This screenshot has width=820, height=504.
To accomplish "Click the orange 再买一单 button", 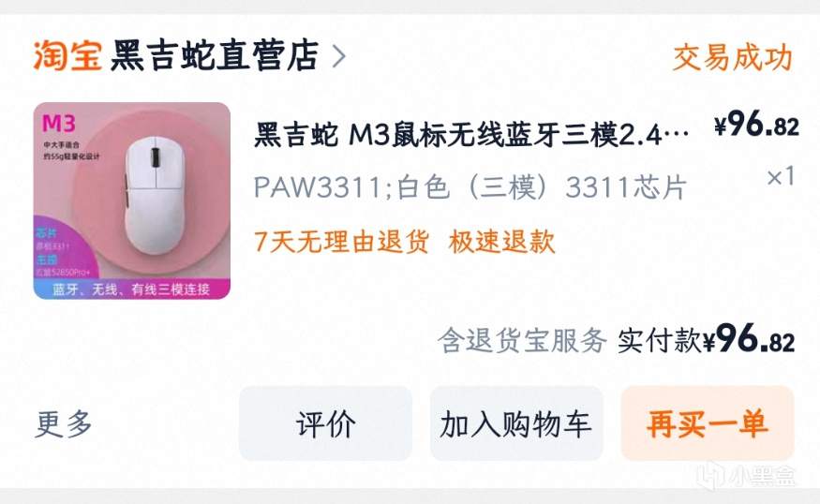I will coord(707,423).
